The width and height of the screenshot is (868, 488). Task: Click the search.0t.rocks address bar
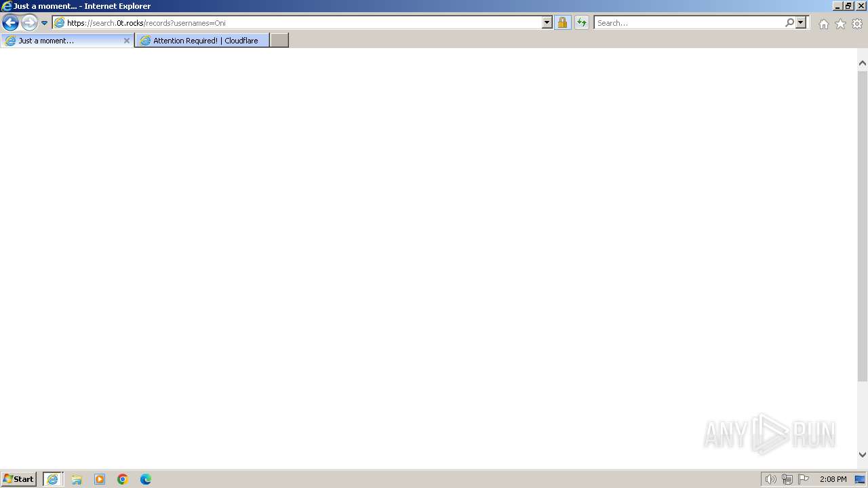pos(304,22)
